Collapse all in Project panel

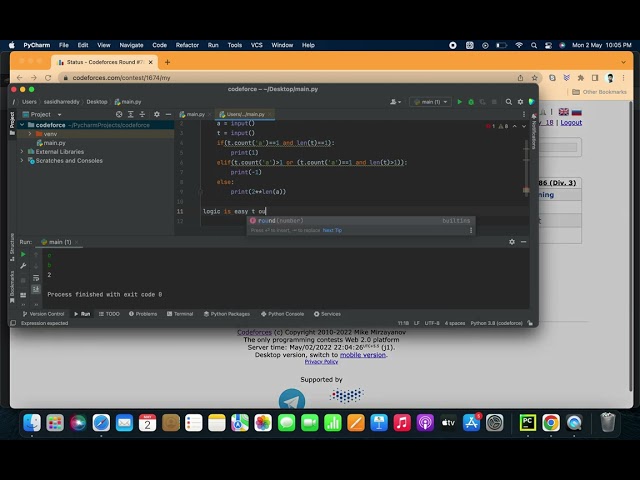coord(142,114)
